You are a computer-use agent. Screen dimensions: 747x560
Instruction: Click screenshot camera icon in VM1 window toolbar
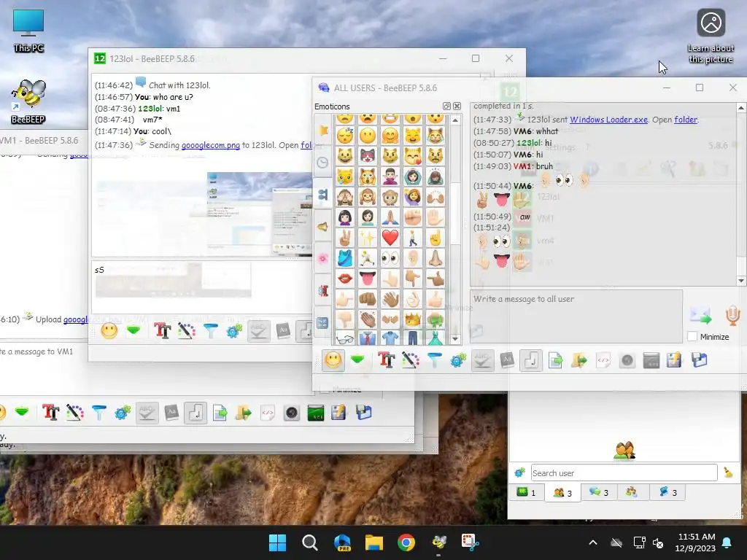click(292, 413)
